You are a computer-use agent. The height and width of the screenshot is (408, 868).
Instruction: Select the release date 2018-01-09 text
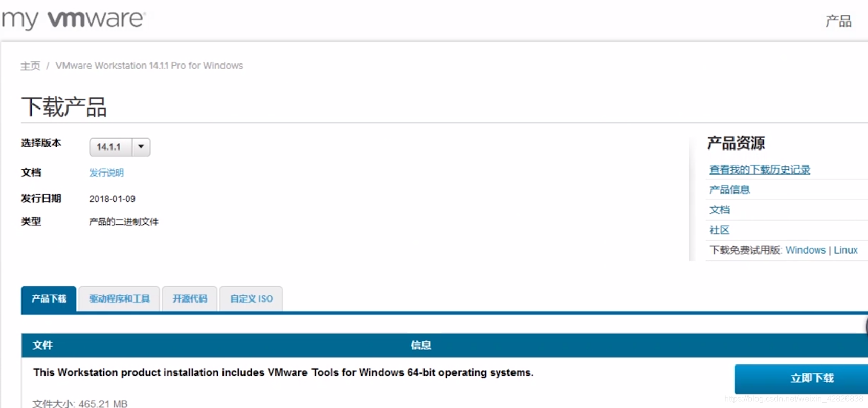point(112,199)
